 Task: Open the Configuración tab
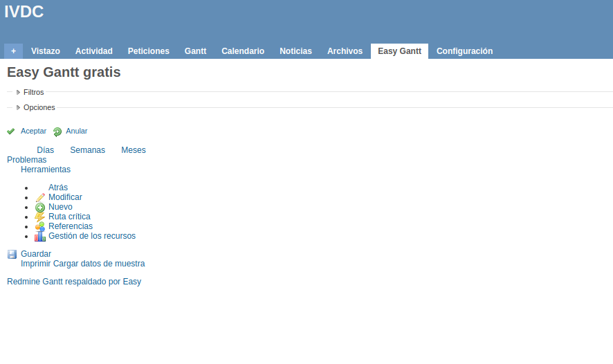pyautogui.click(x=464, y=51)
